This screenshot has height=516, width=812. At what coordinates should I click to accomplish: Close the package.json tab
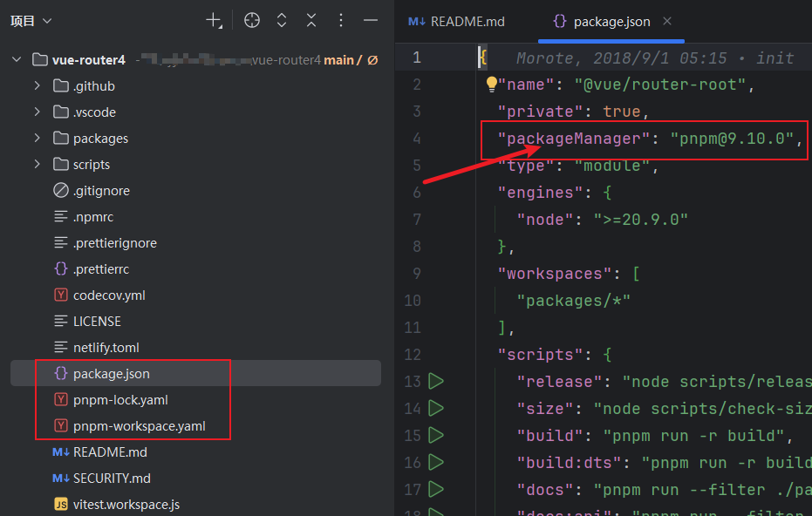coord(667,21)
